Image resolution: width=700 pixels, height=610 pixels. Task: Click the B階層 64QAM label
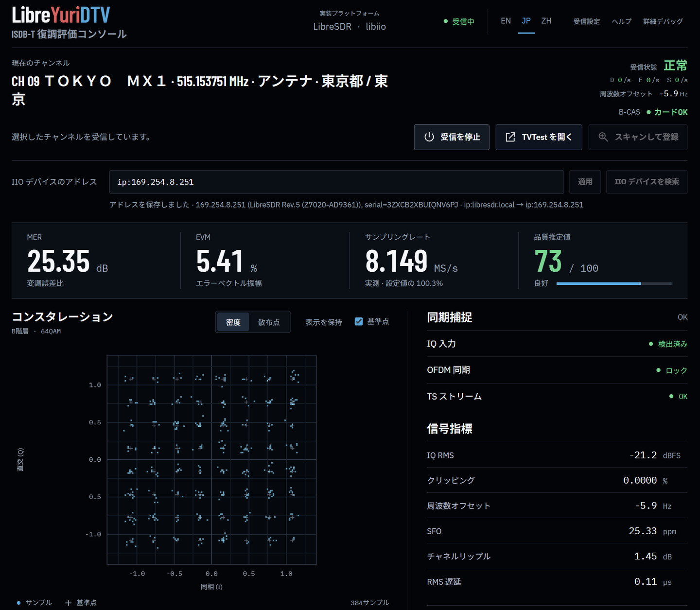(36, 331)
